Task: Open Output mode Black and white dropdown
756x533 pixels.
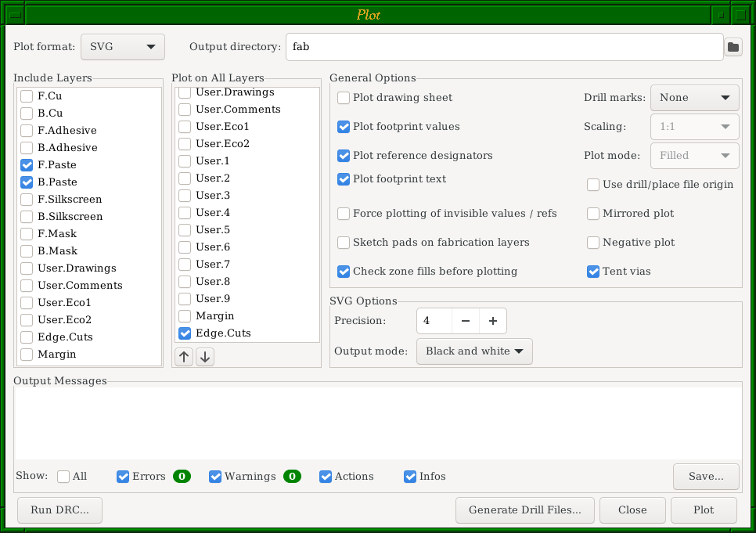Action: (x=474, y=351)
